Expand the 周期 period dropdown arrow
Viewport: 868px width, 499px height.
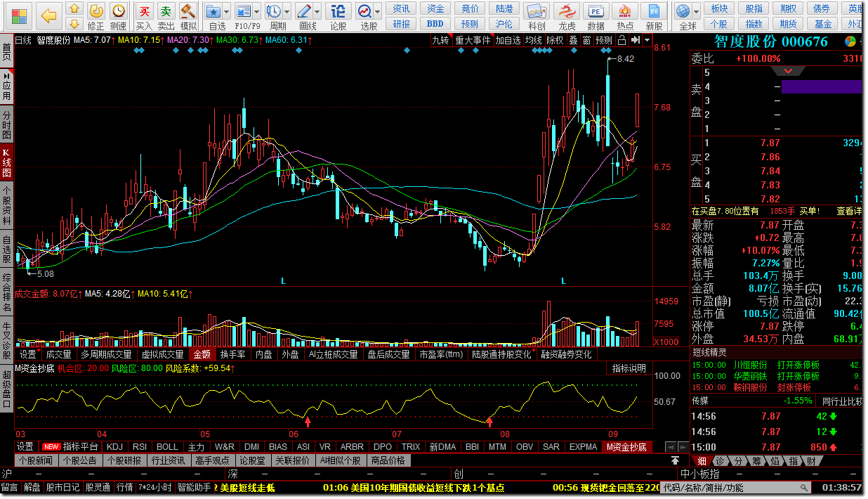(x=287, y=12)
